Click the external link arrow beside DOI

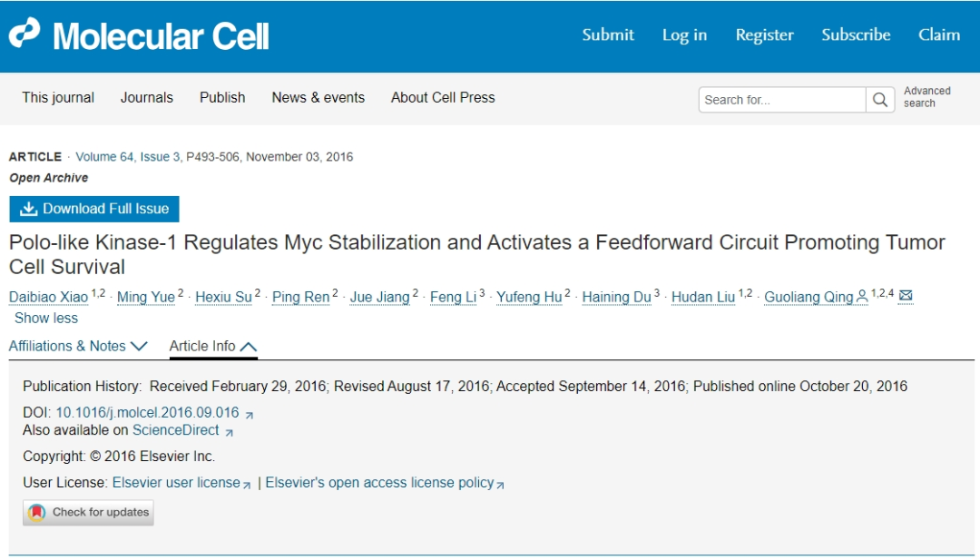(x=250, y=415)
